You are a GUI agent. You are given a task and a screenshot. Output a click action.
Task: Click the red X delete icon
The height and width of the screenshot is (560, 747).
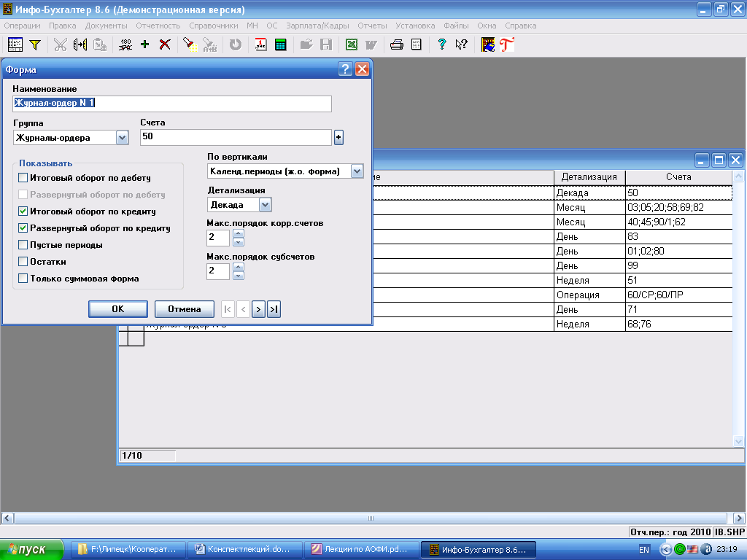point(165,44)
